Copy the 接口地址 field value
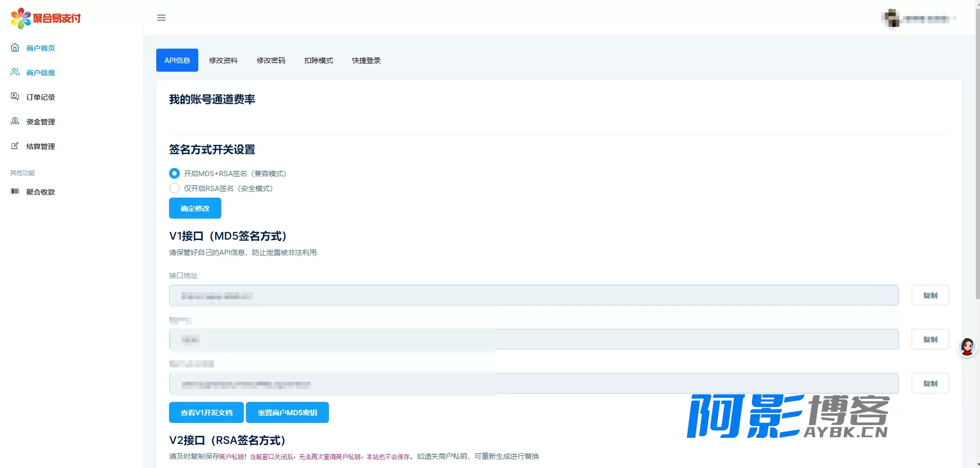This screenshot has height=468, width=980. 930,295
